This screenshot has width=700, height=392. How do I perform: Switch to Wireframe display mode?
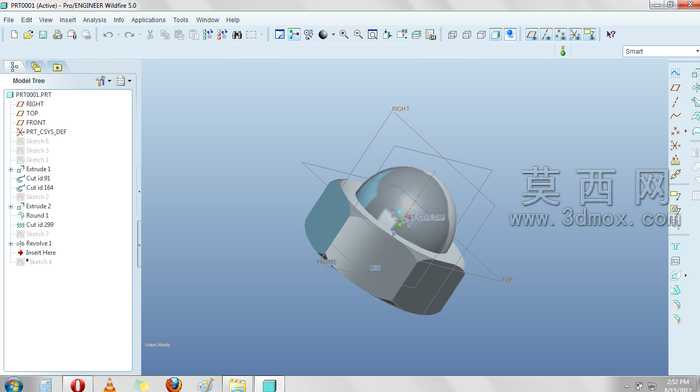coord(452,34)
